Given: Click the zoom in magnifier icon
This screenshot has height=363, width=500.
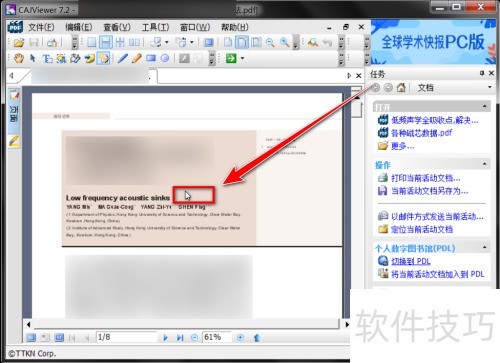Looking at the screenshot, I should [x=285, y=42].
